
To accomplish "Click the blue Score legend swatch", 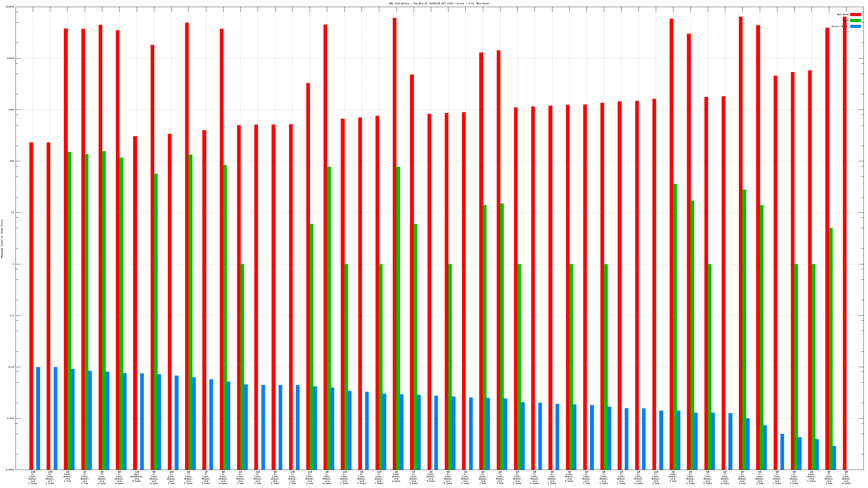I will (855, 26).
